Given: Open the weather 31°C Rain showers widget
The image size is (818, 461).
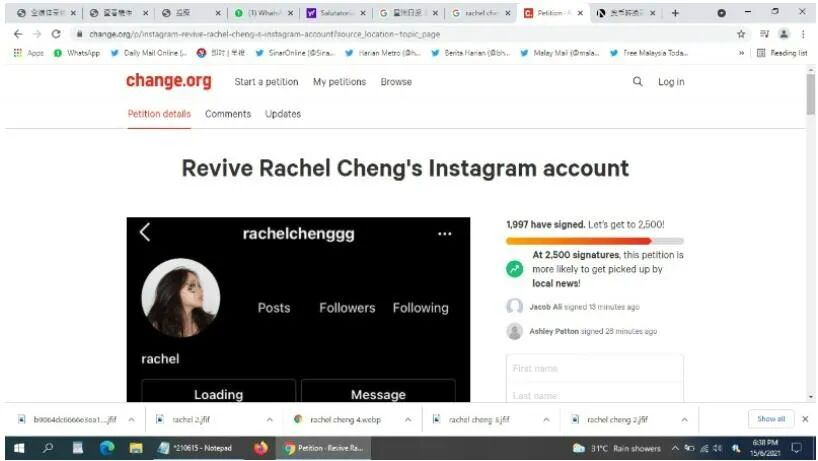Looking at the screenshot, I should point(617,448).
